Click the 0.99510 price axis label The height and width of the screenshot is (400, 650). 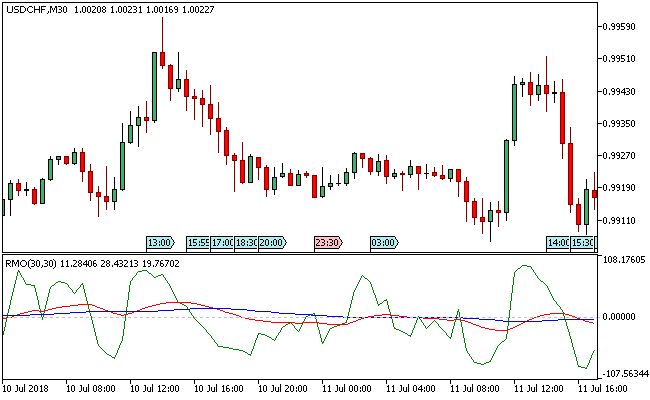[623, 59]
